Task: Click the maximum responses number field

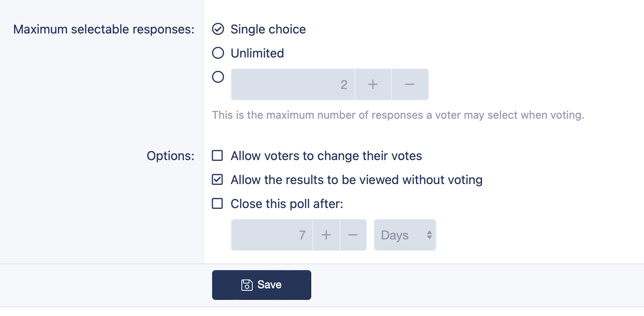Action: 293,84
